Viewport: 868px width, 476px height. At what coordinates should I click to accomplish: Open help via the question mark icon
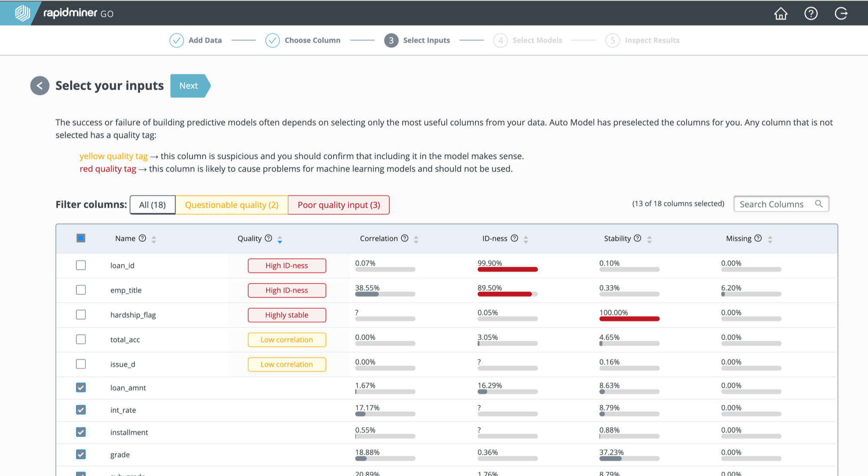(x=811, y=13)
